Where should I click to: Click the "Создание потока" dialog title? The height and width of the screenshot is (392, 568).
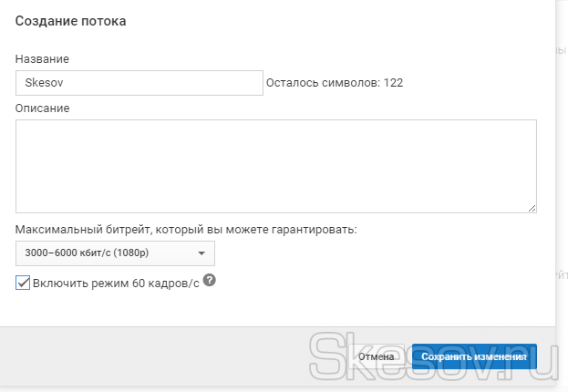71,21
